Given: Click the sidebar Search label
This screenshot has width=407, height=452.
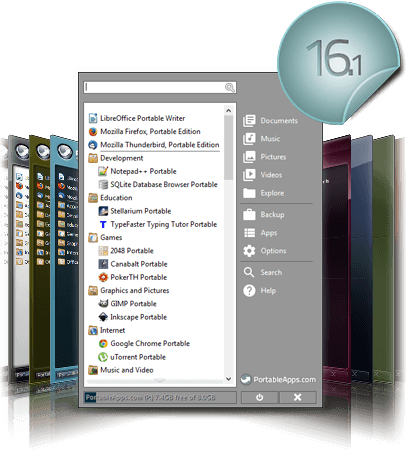Looking at the screenshot, I should (x=271, y=272).
